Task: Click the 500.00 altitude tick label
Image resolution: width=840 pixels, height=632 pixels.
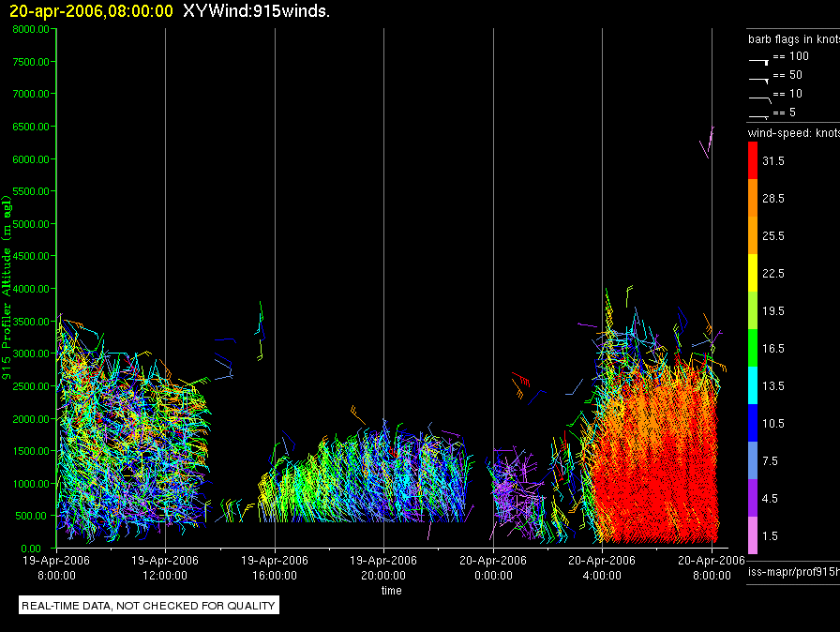Action: coord(31,516)
